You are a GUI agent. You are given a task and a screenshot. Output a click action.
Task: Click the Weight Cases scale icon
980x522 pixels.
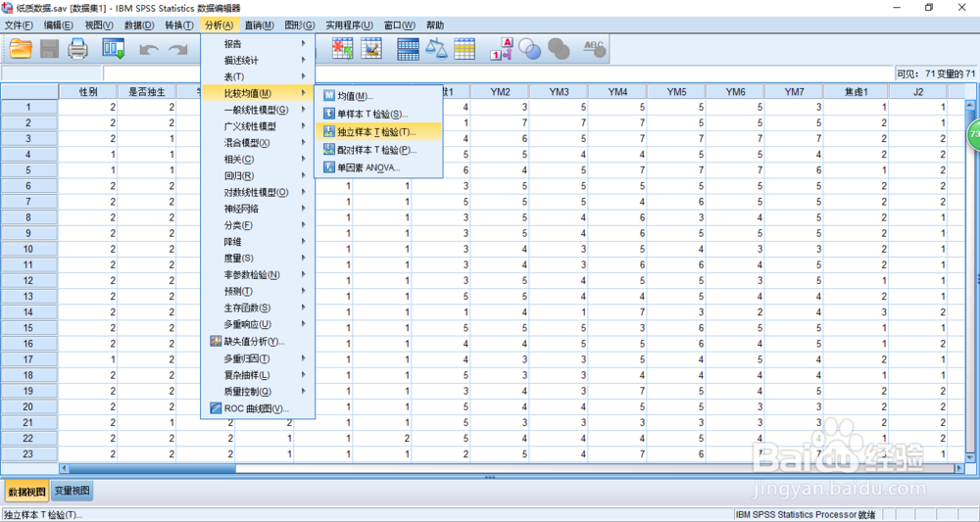(x=436, y=49)
